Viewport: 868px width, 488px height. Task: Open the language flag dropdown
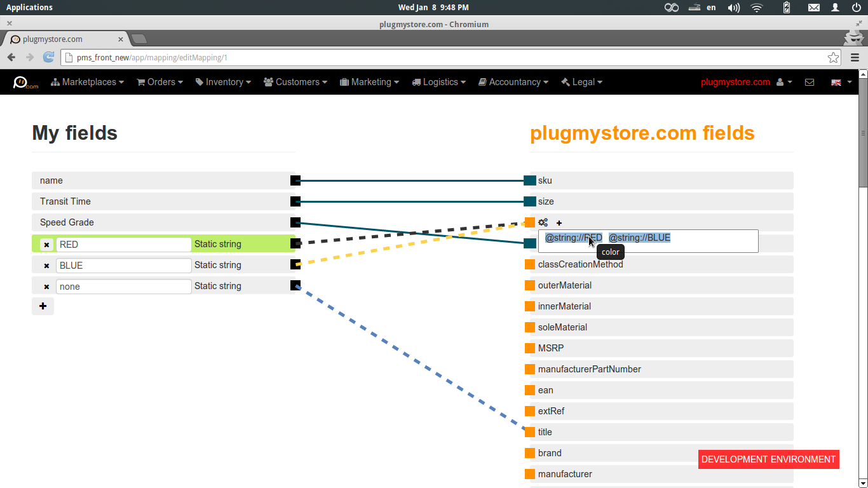pos(841,82)
